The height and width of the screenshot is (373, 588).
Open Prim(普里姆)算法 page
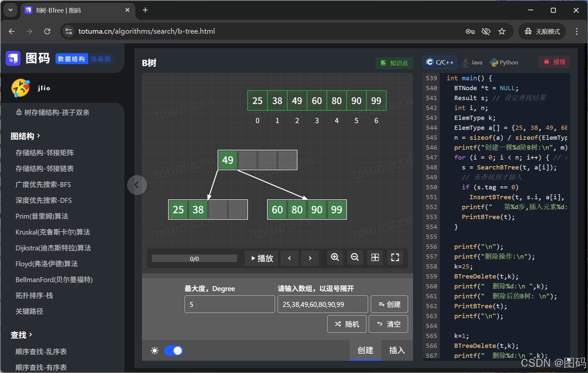click(x=42, y=216)
